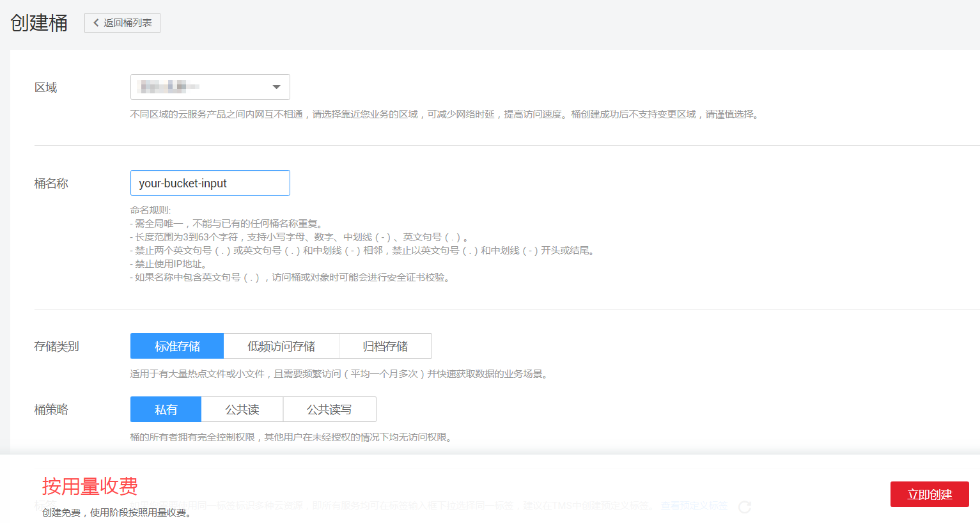The width and height of the screenshot is (980, 523).
Task: Click the rule 禁止使用IP地址
Action: click(x=170, y=263)
